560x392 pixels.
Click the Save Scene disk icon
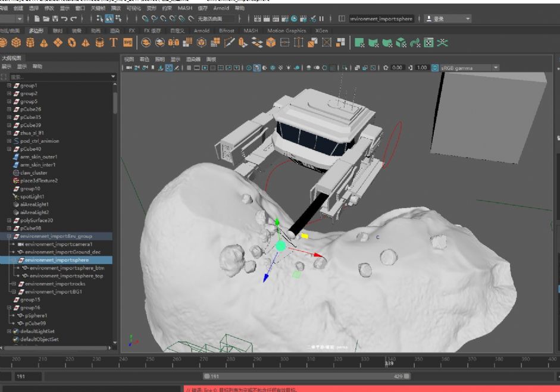(x=55, y=18)
